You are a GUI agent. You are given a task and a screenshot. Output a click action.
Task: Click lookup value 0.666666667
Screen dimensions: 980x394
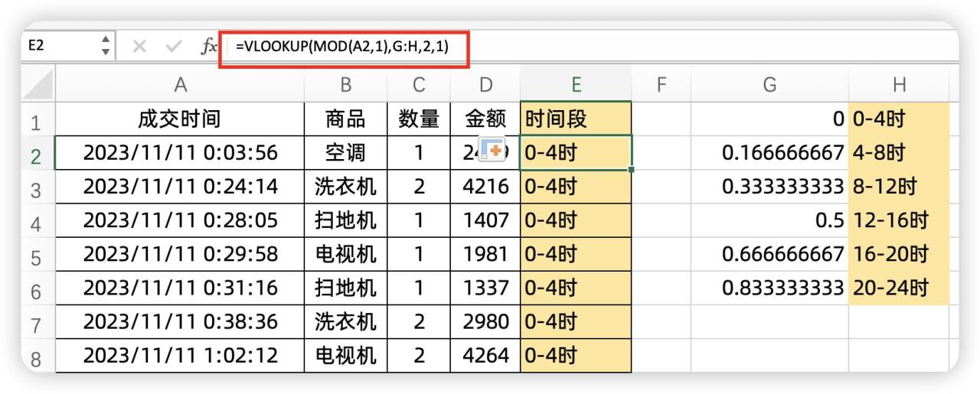[x=769, y=256]
